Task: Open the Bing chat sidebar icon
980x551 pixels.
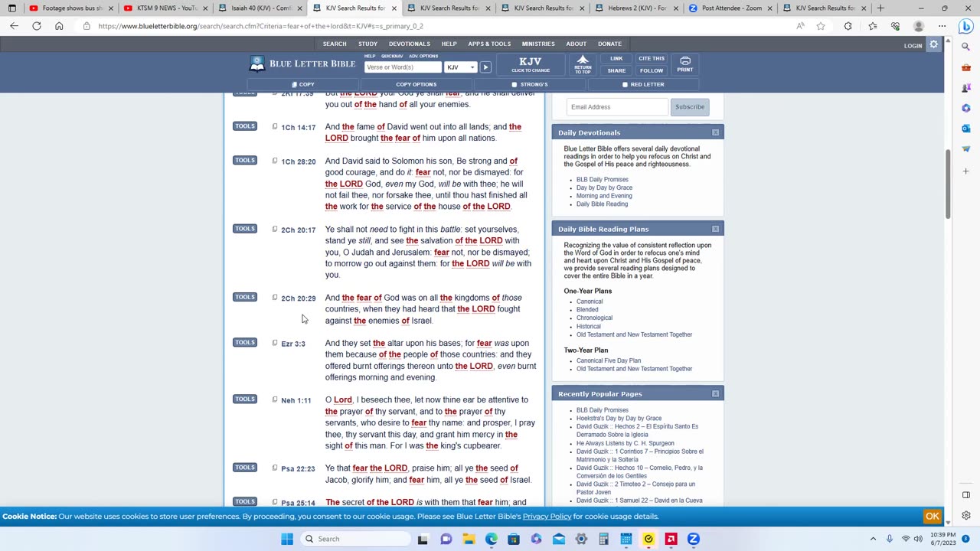Action: (x=965, y=26)
